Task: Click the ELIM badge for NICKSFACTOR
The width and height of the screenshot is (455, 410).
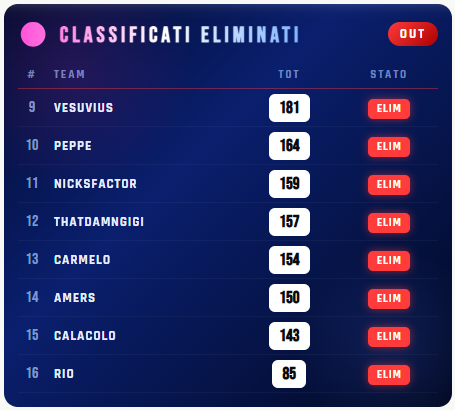Action: pos(389,185)
